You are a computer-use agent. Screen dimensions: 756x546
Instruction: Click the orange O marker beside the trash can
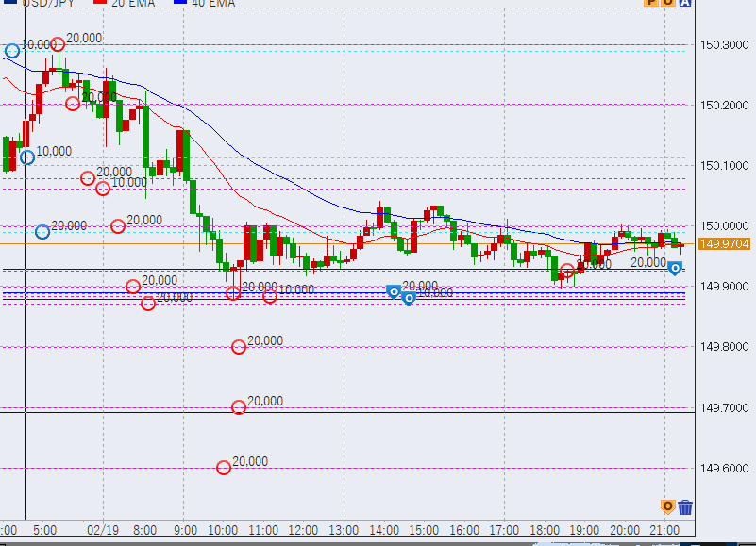pos(668,507)
